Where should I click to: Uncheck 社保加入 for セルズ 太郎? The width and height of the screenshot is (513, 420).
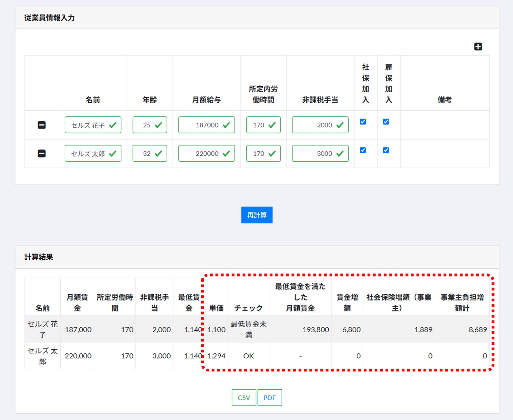point(363,150)
